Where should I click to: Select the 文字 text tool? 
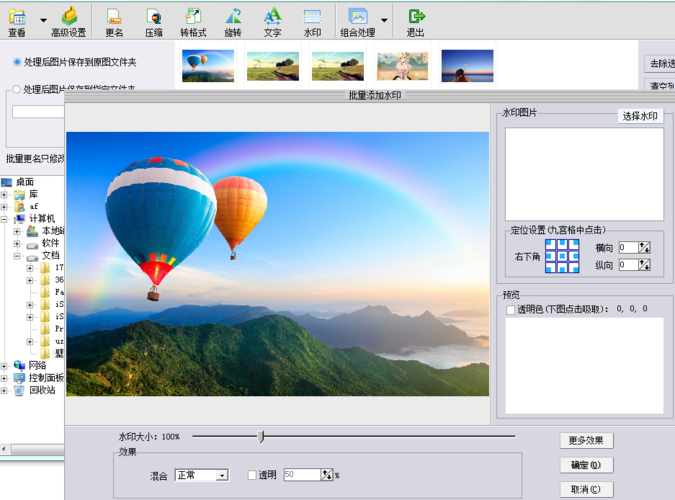click(x=272, y=22)
